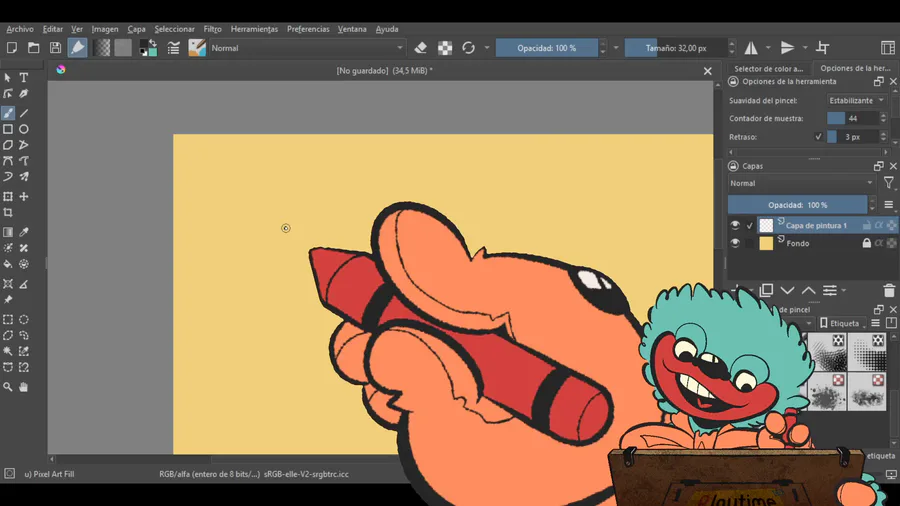Select the Rectangle tool
Screen dimensions: 900x506
8,129
